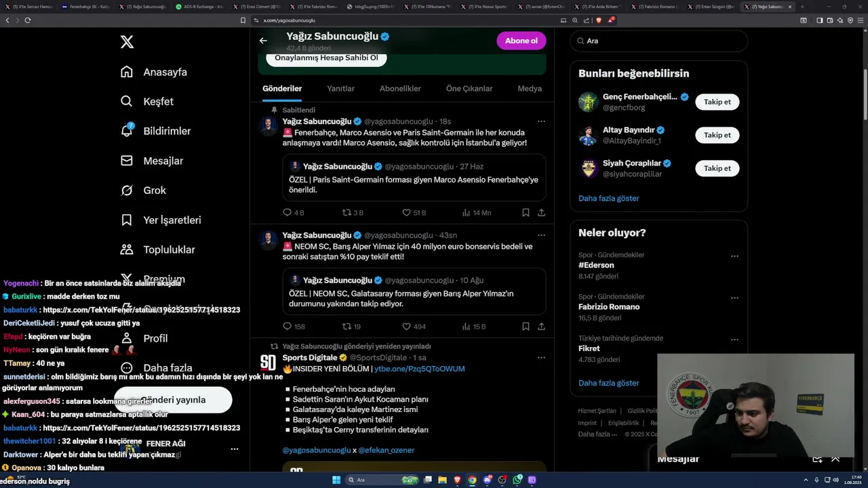
Task: Reply to the Marco Asensio post
Action: [x=293, y=213]
